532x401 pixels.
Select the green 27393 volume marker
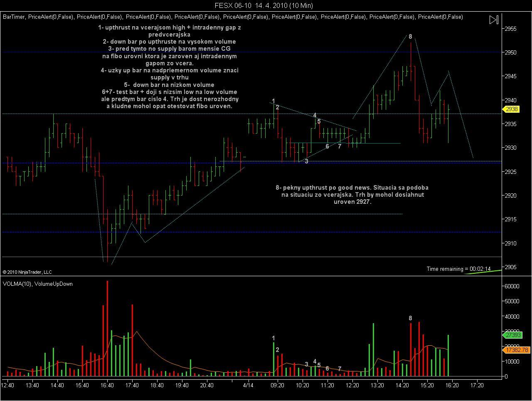click(513, 335)
